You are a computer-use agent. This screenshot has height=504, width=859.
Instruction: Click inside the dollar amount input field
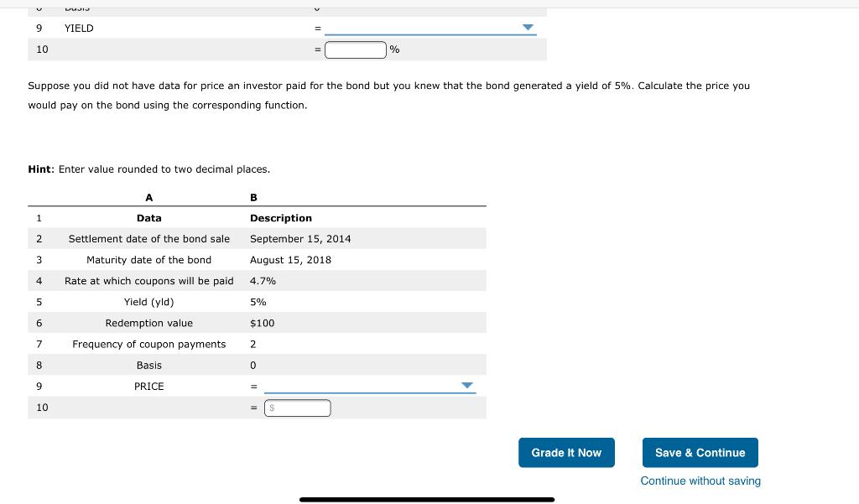tap(298, 408)
